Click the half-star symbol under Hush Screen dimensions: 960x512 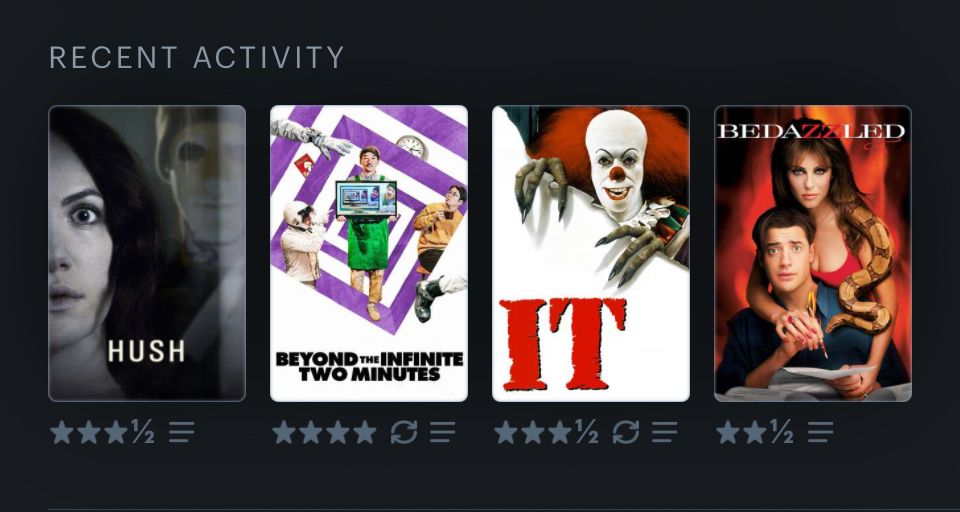(x=142, y=432)
